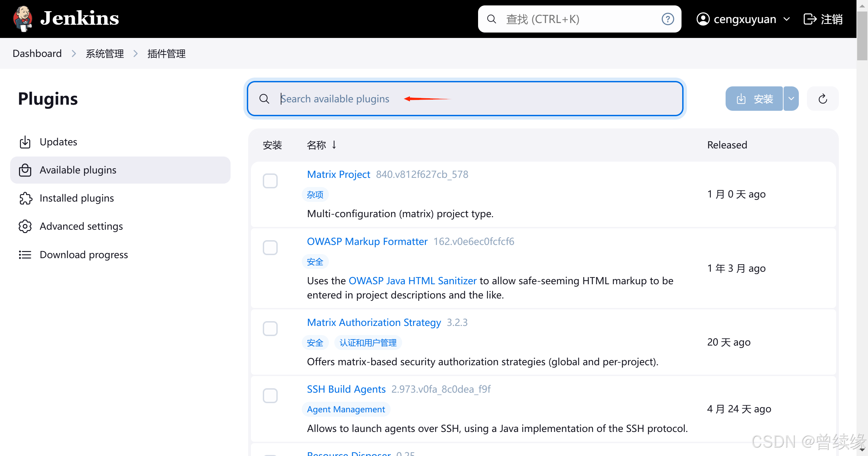Viewport: 868px width, 456px height.
Task: Click the magnifier icon in plugin search
Action: tap(264, 99)
